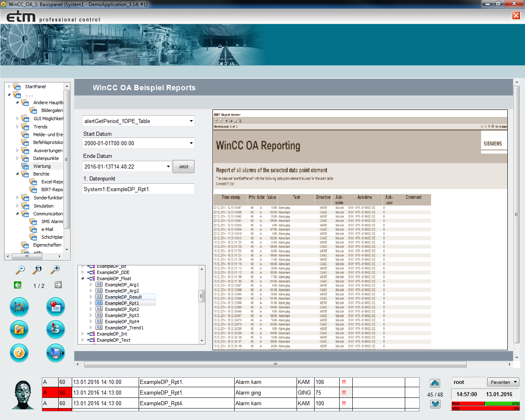Viewport: 525px width, 420px height.
Task: Reset zoom with the 1:1 magnifier
Action: pos(38,269)
